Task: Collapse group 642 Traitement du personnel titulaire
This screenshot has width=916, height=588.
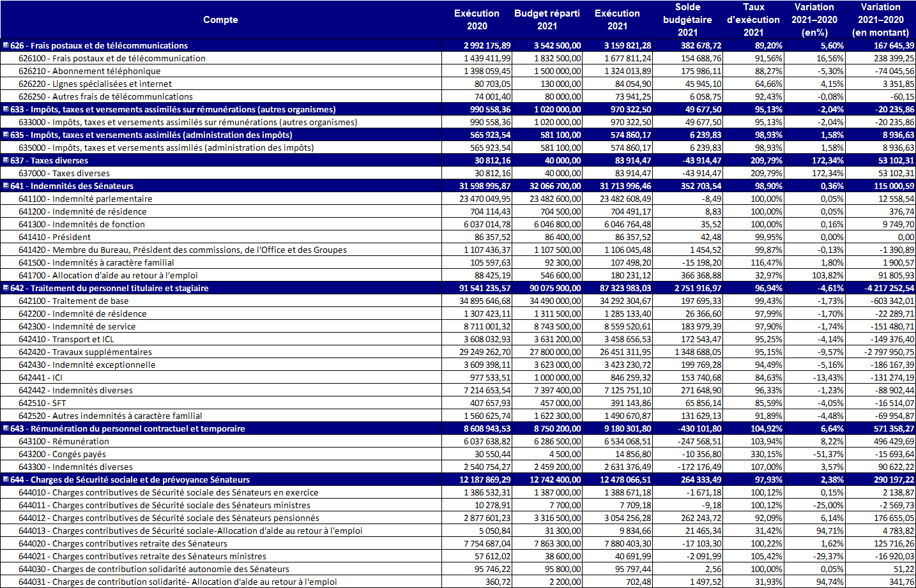Action: coord(6,288)
